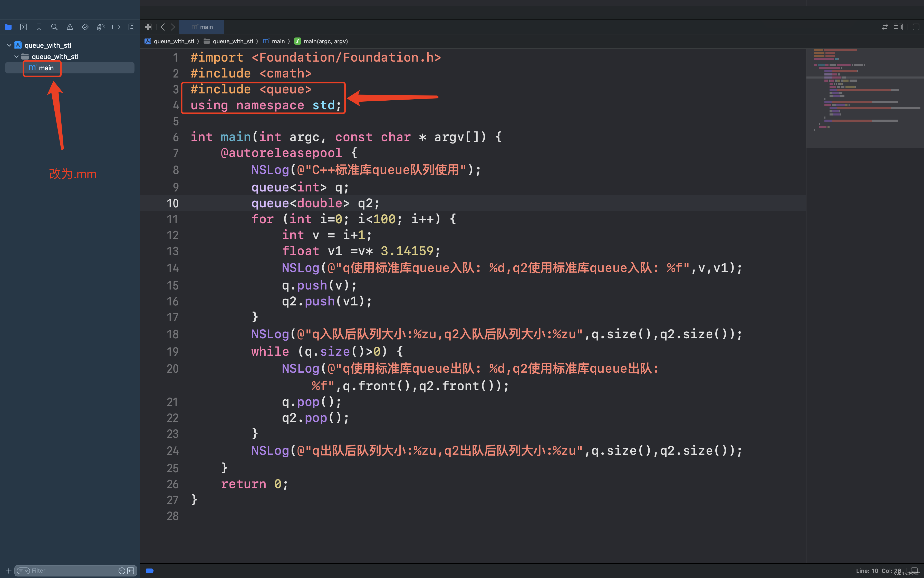Open the filter options dropdown
Screen dimensions: 924x578
(x=23, y=571)
